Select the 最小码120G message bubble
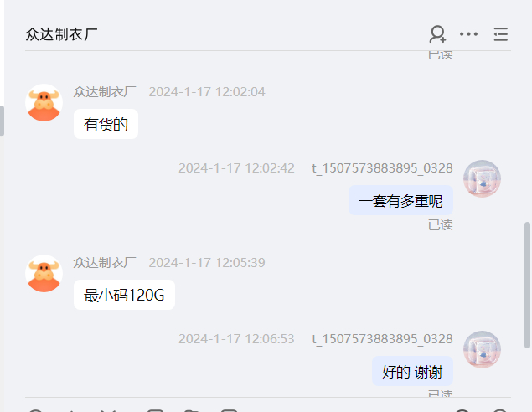 [x=124, y=295]
